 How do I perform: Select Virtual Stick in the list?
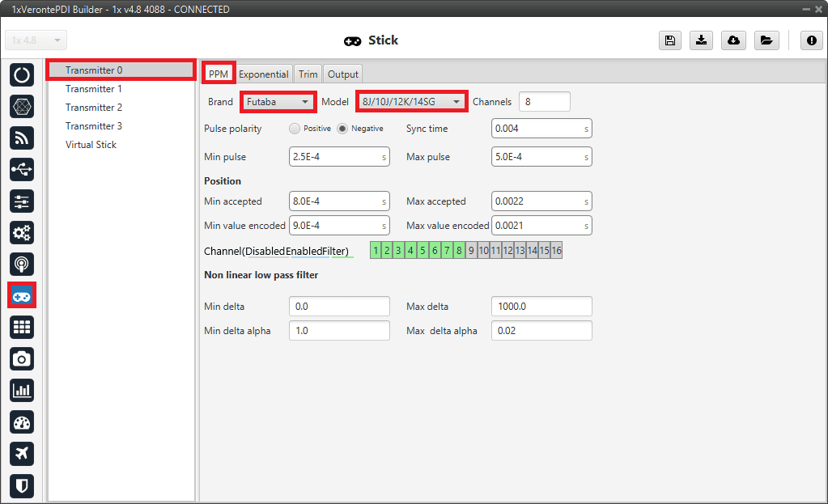point(91,145)
